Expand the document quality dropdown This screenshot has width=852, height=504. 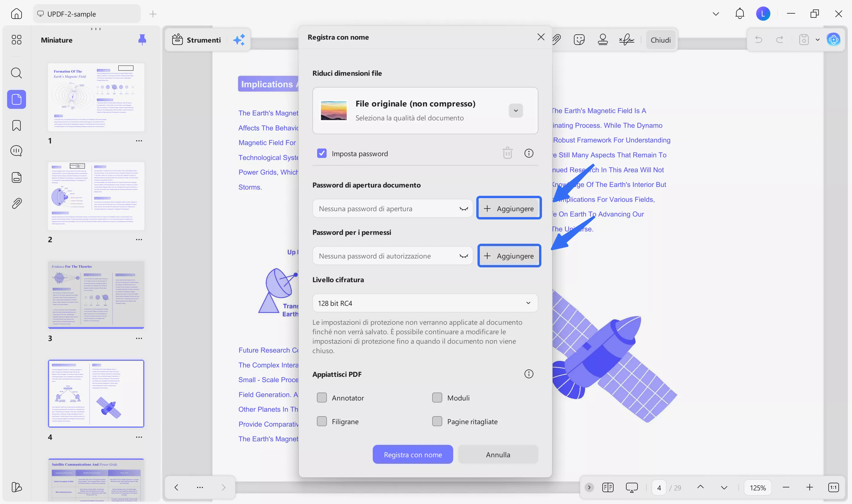coord(515,111)
